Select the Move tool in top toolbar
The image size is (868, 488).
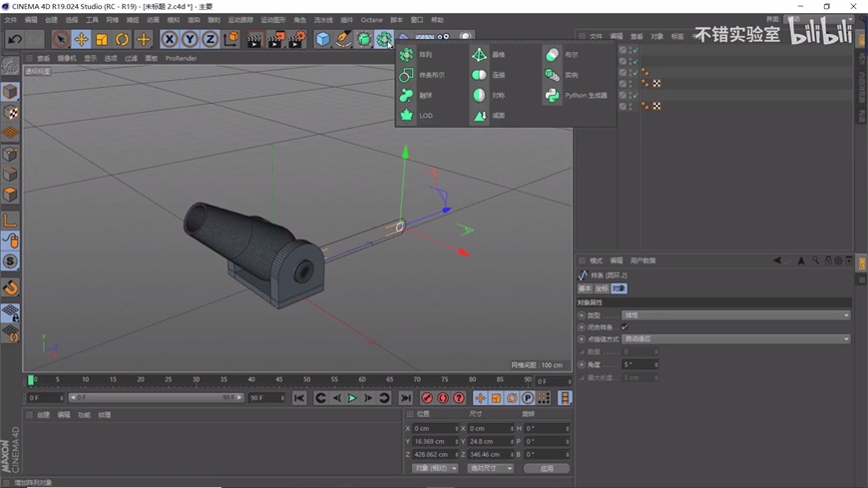point(81,39)
